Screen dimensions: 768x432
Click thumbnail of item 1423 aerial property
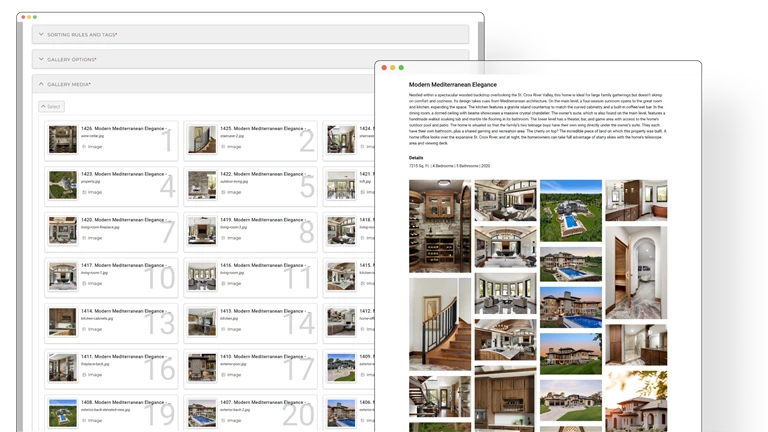[63, 185]
